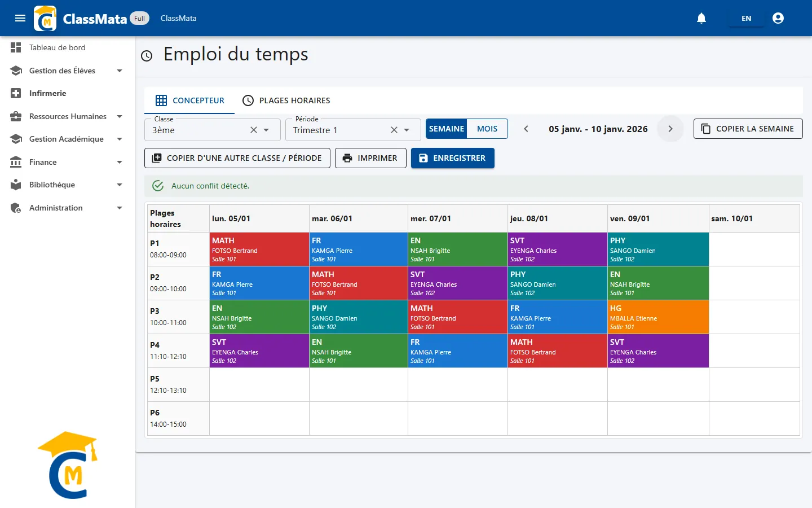812x508 pixels.
Task: Open the Classe dropdown arrow
Action: 266,130
